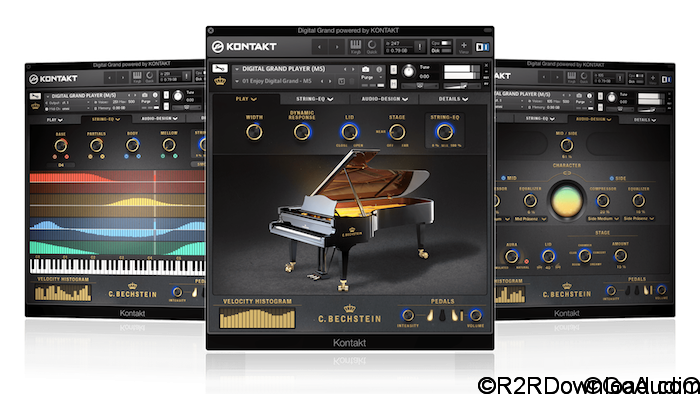Click the Character link icon in the right window

pos(567,173)
